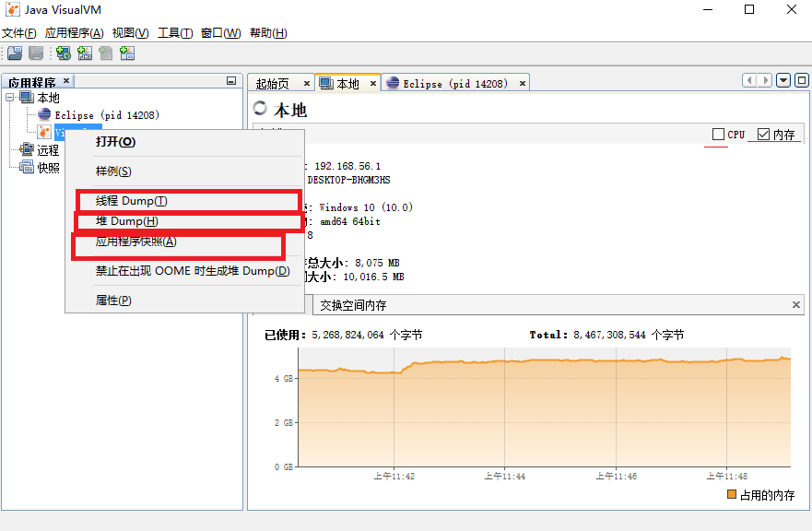The width and height of the screenshot is (812, 531).
Task: Click the Java VisualVM title bar icon
Action: click(12, 9)
